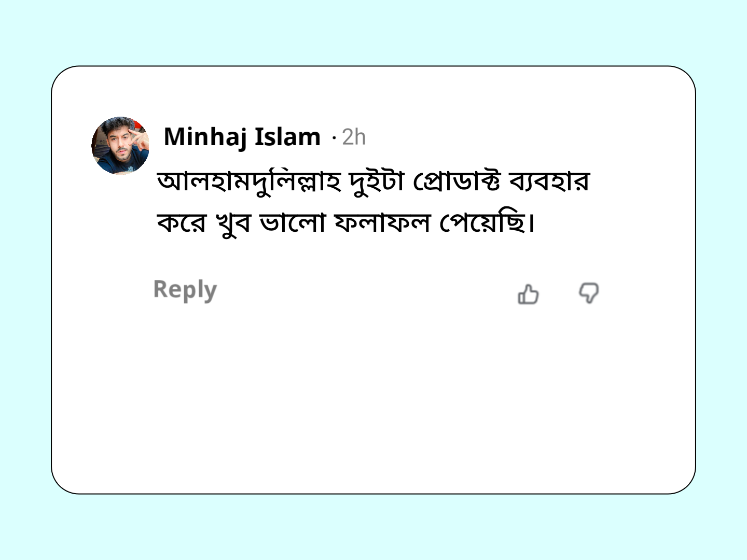Click the dot separator before 2h
Viewport: 747px width, 560px height.
coord(334,138)
